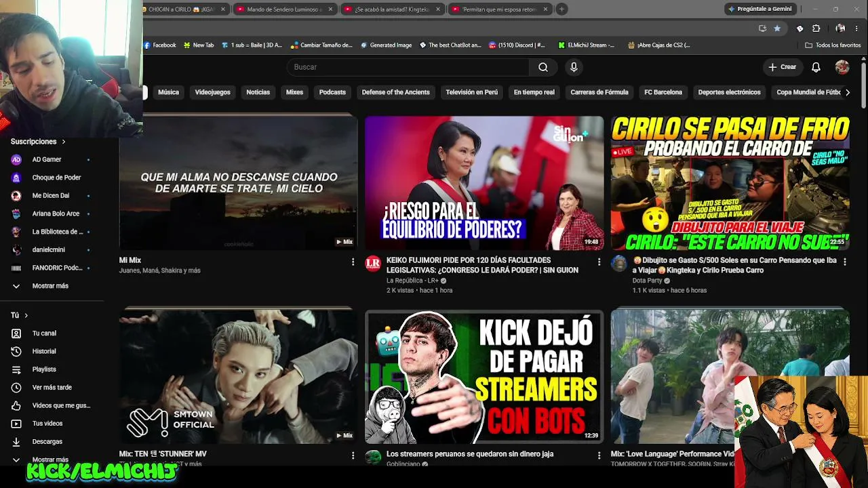
Task: Click the Crear button
Action: coord(783,67)
